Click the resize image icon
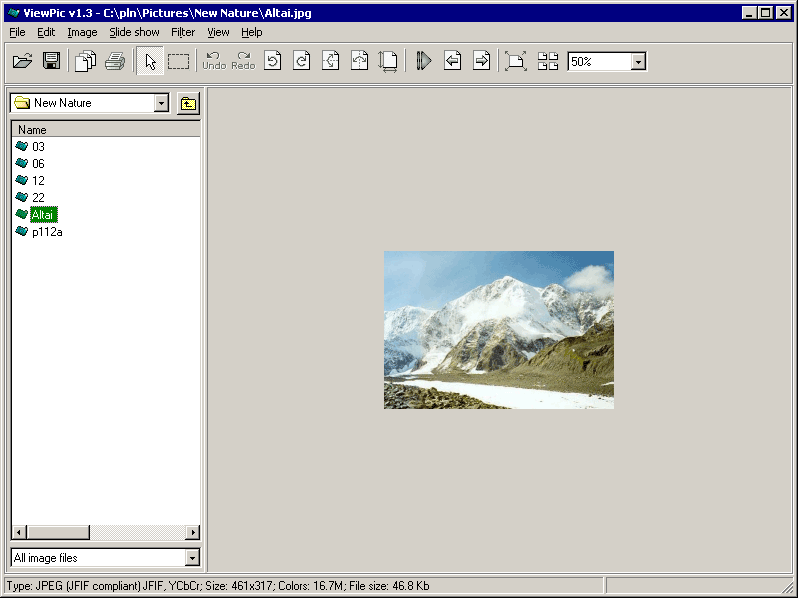 point(388,61)
